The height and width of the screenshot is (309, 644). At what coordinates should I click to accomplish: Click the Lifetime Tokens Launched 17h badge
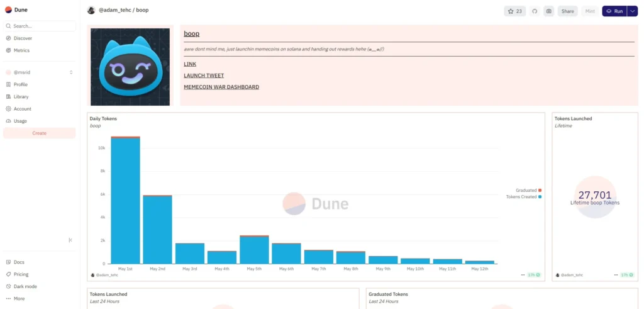tap(627, 275)
